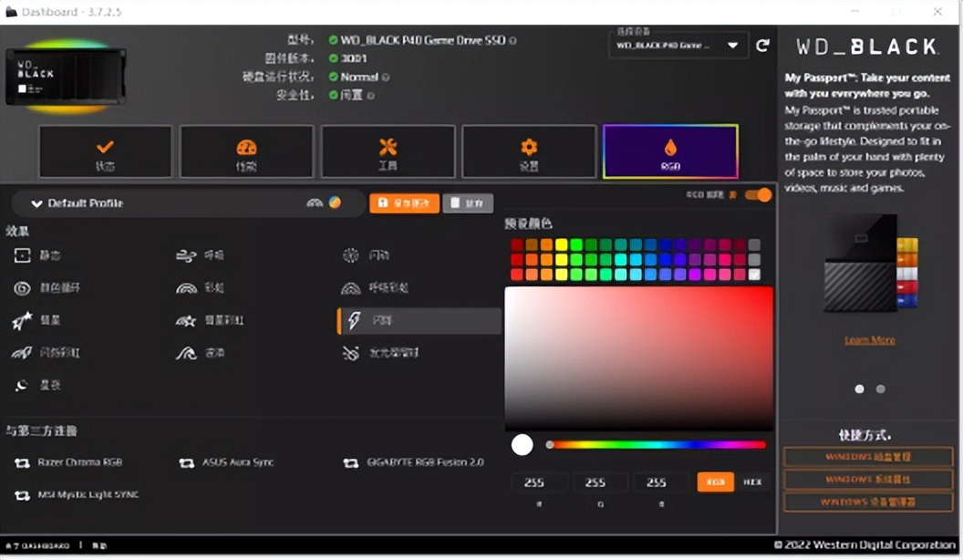Toggle the RGB lighting switch off
The height and width of the screenshot is (560, 963).
pos(757,194)
